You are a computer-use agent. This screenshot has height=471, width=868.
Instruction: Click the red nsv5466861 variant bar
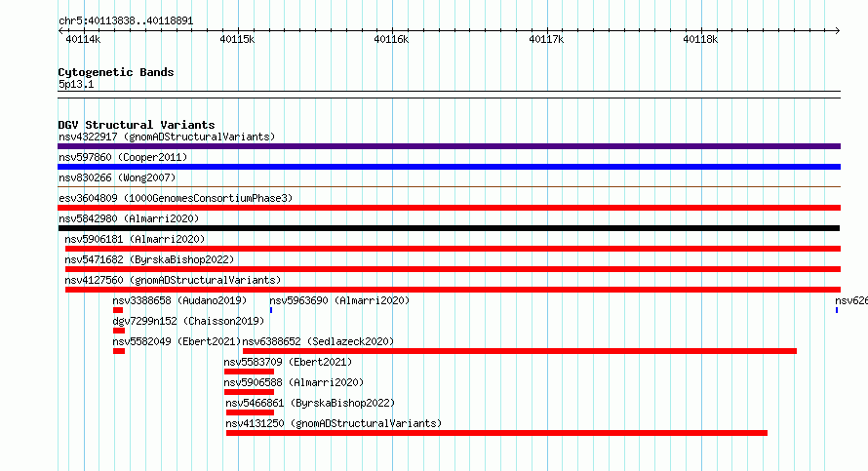click(x=251, y=412)
